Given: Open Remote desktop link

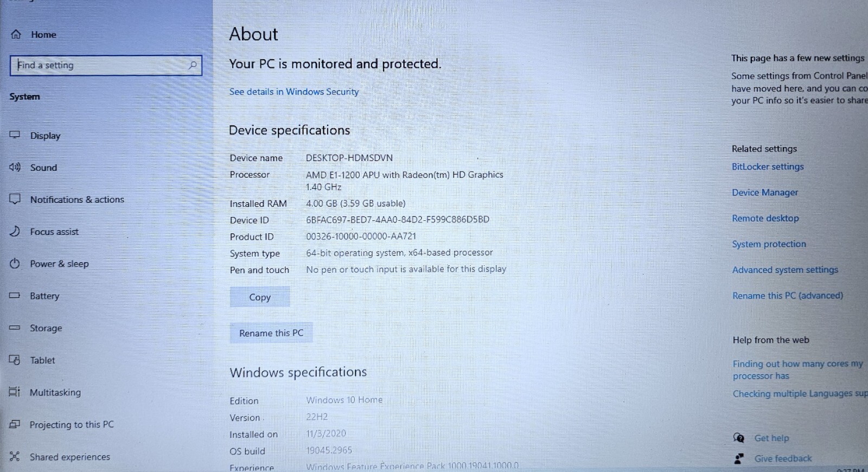Looking at the screenshot, I should [x=765, y=218].
